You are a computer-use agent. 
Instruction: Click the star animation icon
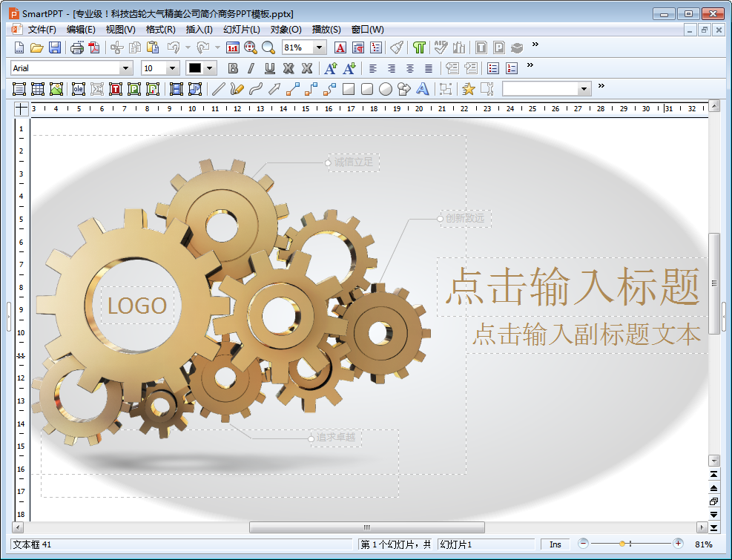pyautogui.click(x=468, y=89)
